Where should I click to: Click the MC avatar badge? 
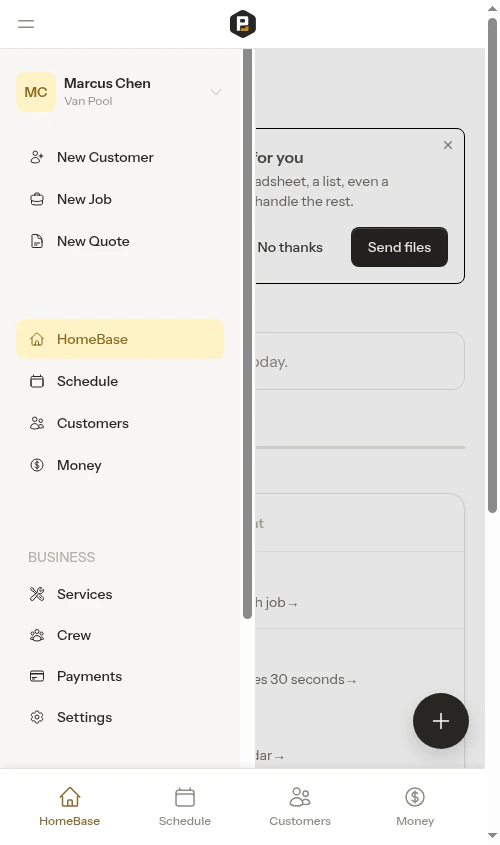pyautogui.click(x=36, y=92)
